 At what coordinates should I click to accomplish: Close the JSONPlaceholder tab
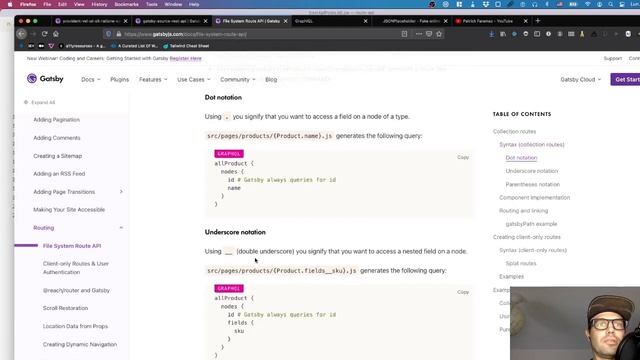point(445,21)
